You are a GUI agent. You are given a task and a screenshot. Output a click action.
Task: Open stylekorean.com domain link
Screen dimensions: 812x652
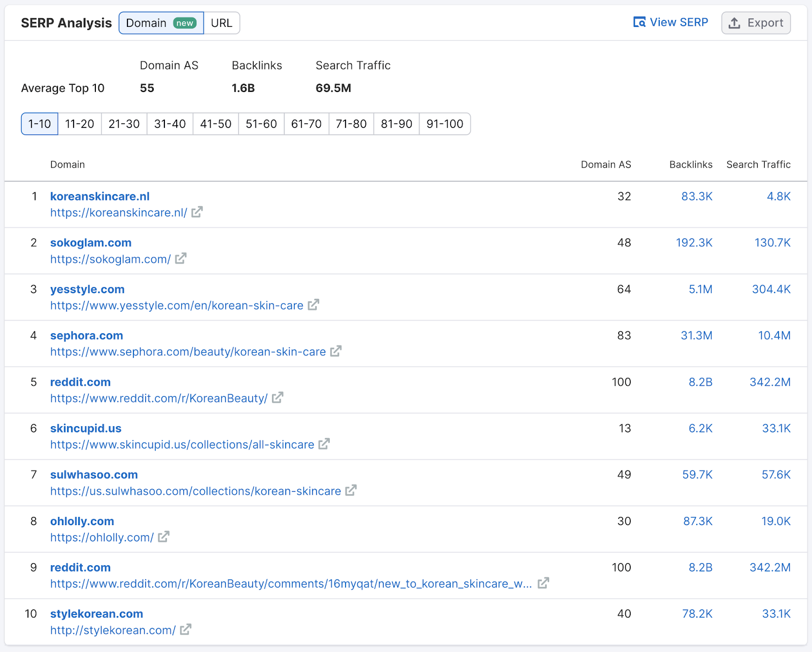pos(96,613)
